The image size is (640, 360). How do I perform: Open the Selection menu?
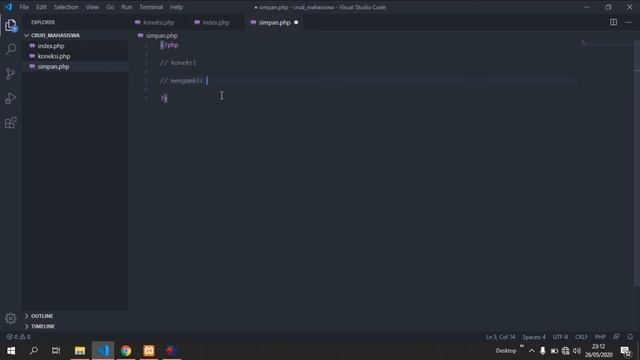(x=66, y=7)
